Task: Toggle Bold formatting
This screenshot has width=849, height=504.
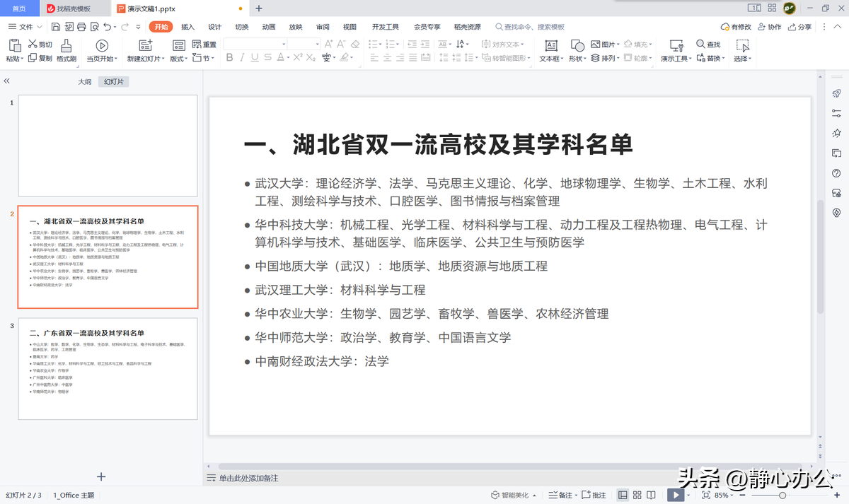Action: (230, 57)
